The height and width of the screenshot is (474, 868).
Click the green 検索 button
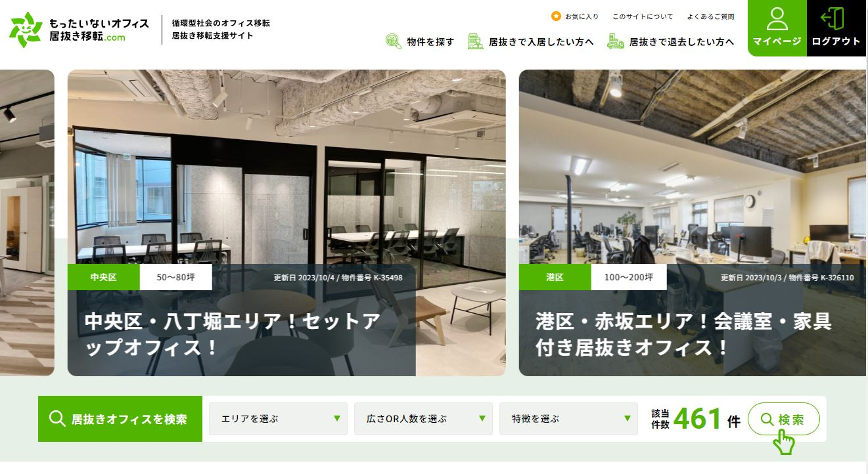click(x=784, y=419)
